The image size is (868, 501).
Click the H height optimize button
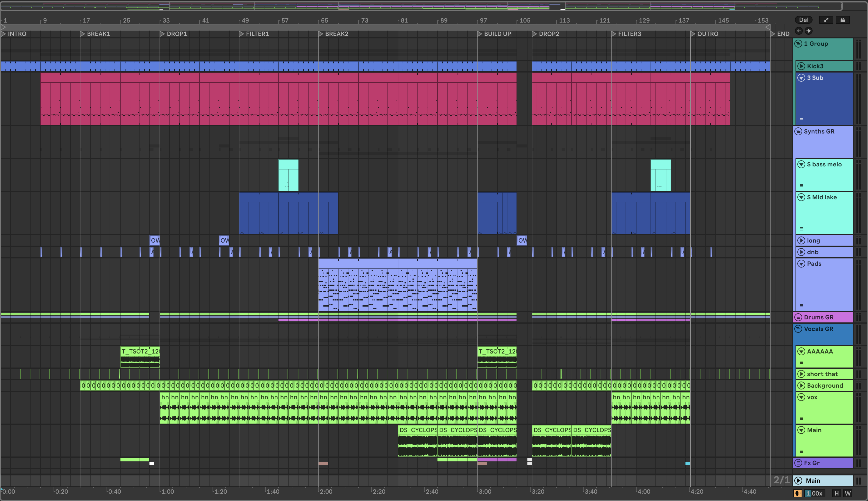tap(837, 493)
